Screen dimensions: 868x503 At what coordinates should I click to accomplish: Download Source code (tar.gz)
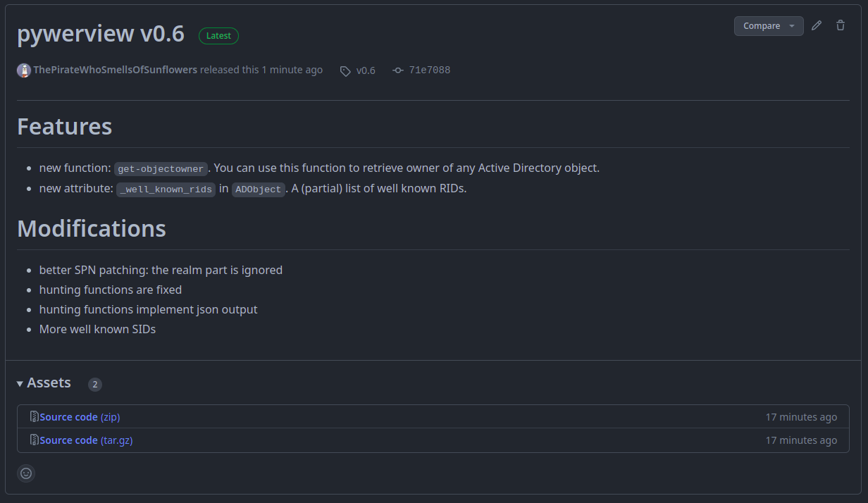(86, 440)
